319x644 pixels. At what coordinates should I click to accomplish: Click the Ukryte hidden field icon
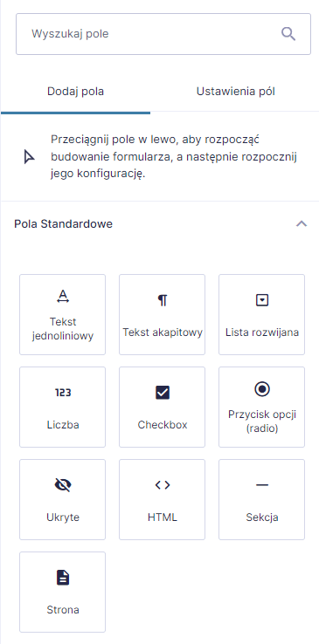pyautogui.click(x=62, y=485)
